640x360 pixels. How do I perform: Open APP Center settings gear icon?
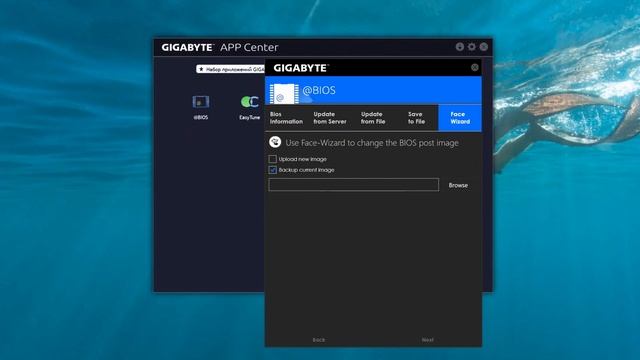point(471,47)
